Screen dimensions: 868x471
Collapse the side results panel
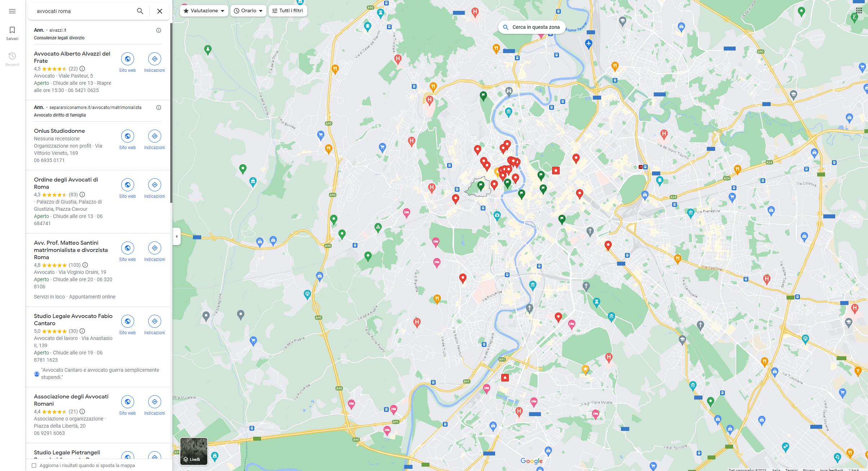176,236
